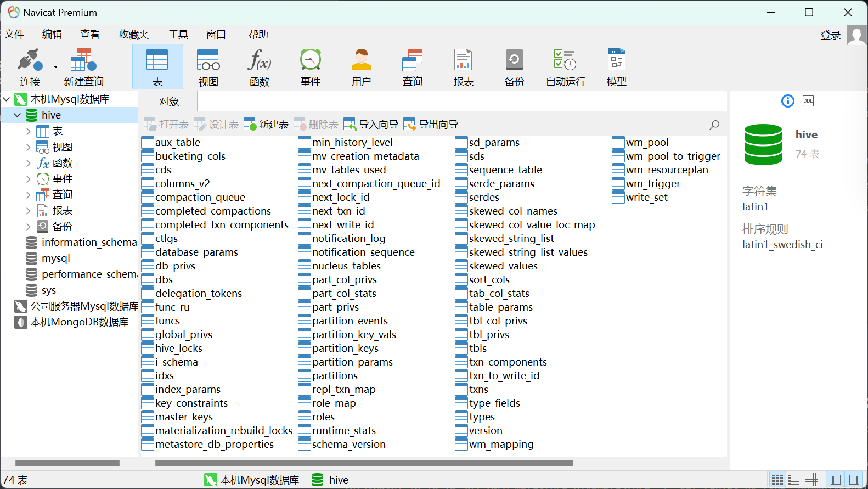Switch to icon grid view mode

(x=777, y=480)
